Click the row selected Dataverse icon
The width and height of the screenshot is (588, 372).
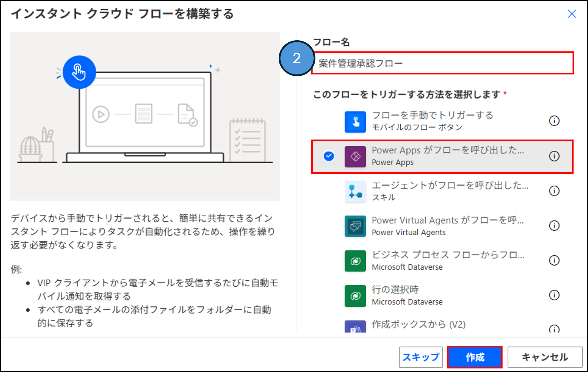[x=355, y=296]
